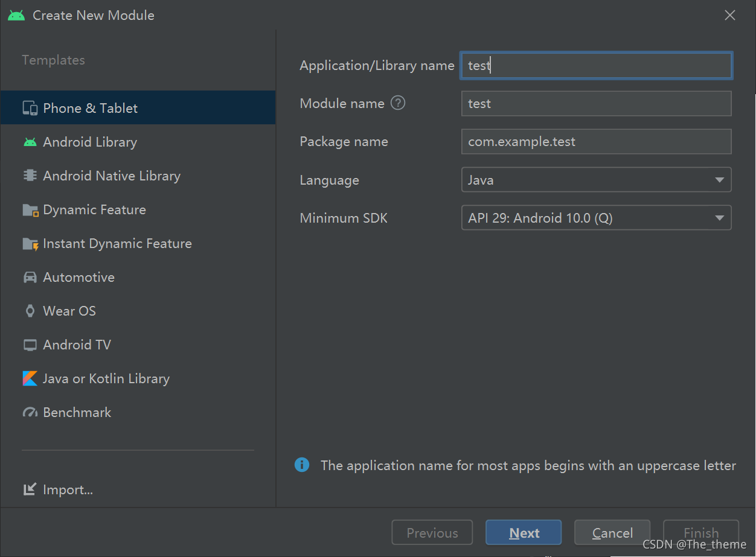The height and width of the screenshot is (557, 756).
Task: Click into the Package name field
Action: pyautogui.click(x=597, y=141)
